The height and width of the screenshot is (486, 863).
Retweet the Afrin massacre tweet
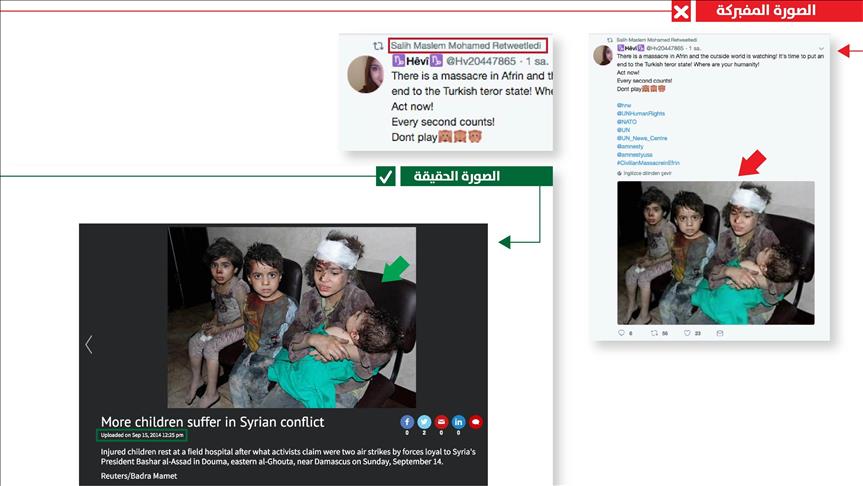click(x=654, y=333)
